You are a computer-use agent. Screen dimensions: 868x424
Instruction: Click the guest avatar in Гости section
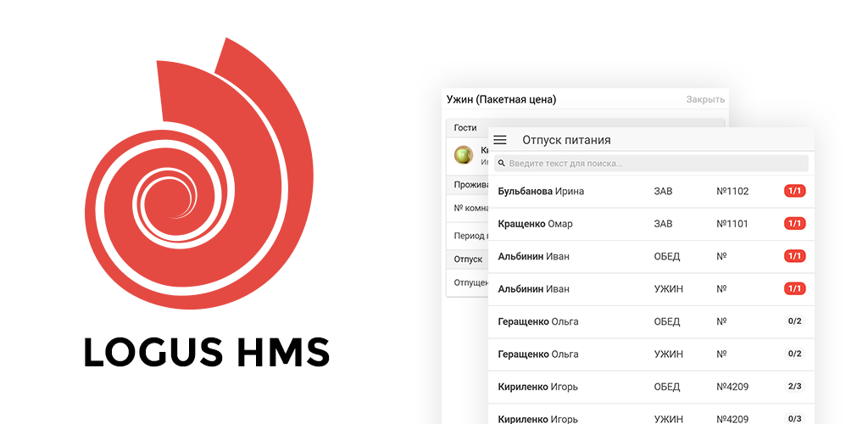(x=464, y=155)
